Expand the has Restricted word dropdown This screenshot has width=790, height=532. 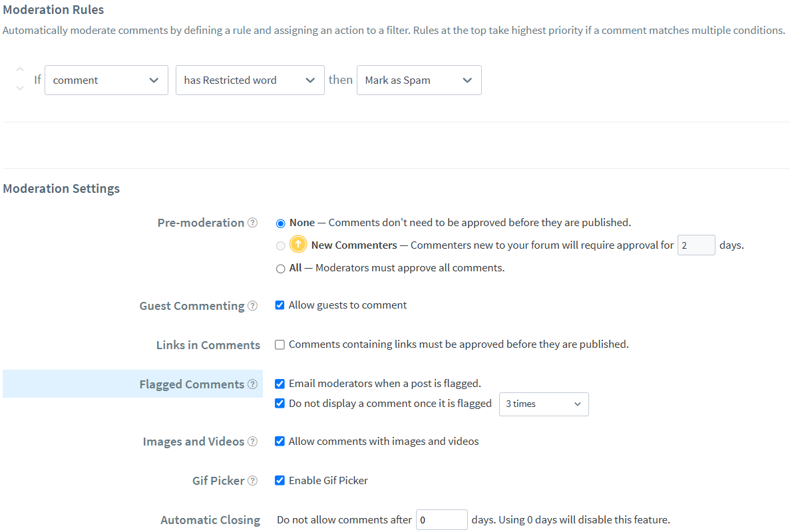250,80
